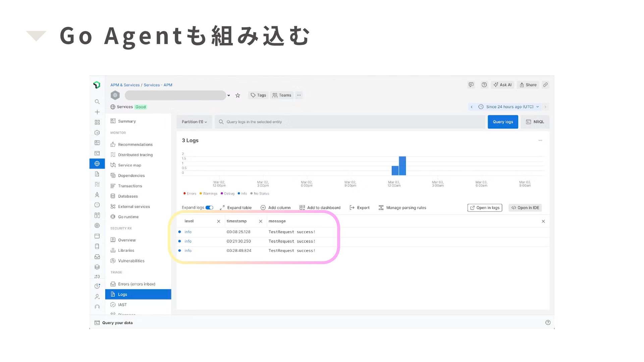Screen dimensions: 644x362
Task: Click the blue log histogram bar
Action: click(402, 166)
